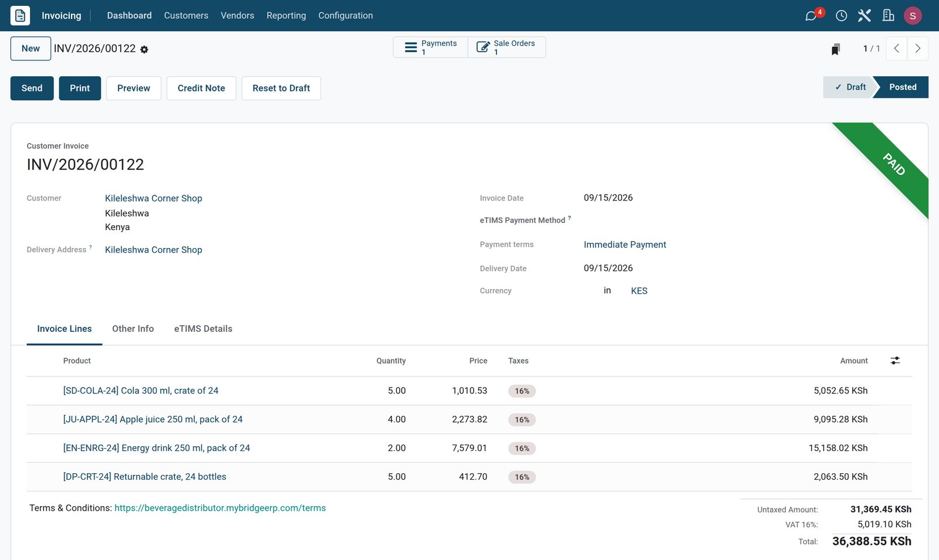Switch to the eTIMS Details tab
The image size is (939, 560).
(203, 329)
